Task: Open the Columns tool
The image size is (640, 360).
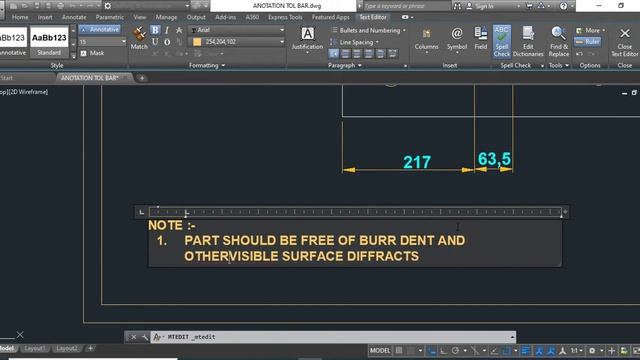Action: 426,40
